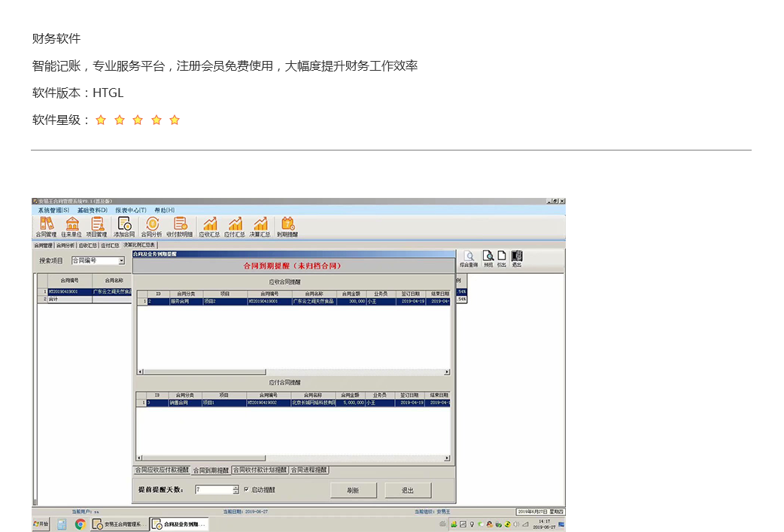Switch to 应付汇总 document tab
Viewport: 784px width, 532px height.
110,245
